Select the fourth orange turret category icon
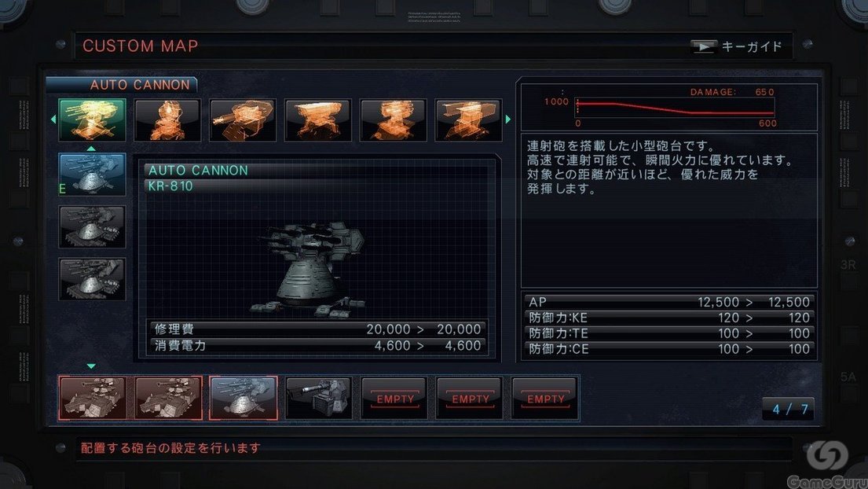The height and width of the screenshot is (489, 868). 318,120
